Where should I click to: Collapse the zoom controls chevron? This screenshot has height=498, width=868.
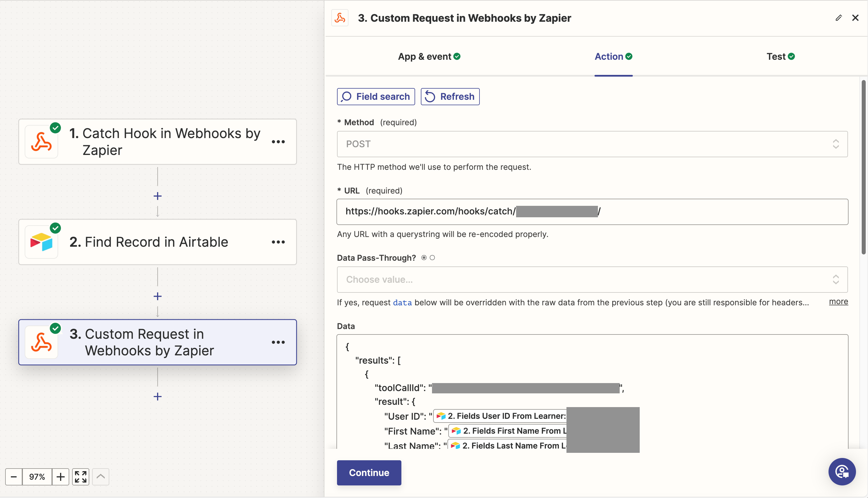100,477
